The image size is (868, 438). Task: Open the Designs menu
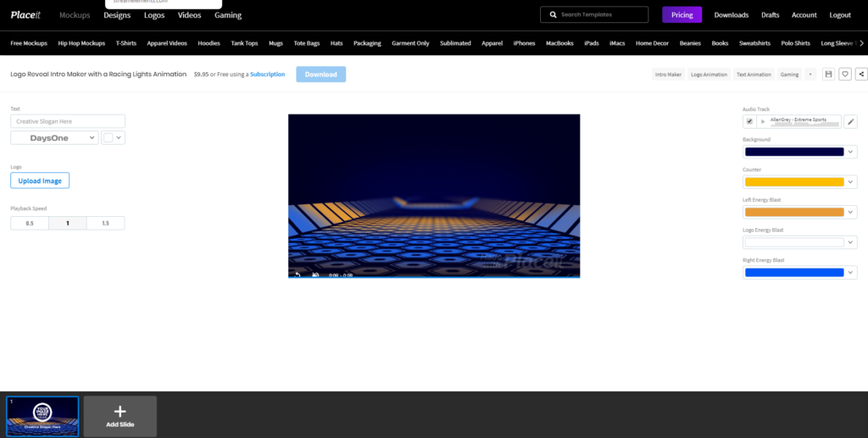tap(117, 15)
